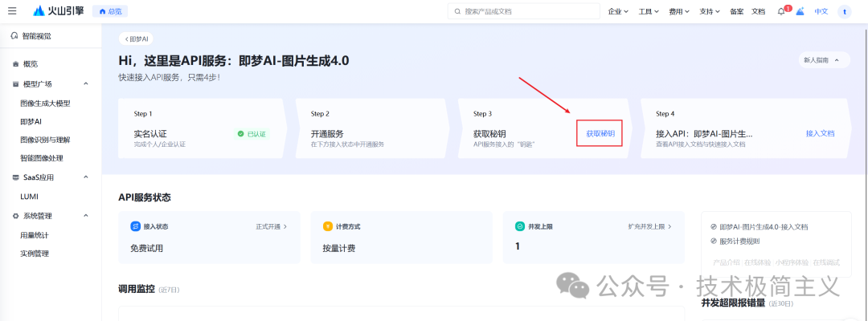The height and width of the screenshot is (321, 868).
Task: Expand the 企业 top menu
Action: click(618, 11)
